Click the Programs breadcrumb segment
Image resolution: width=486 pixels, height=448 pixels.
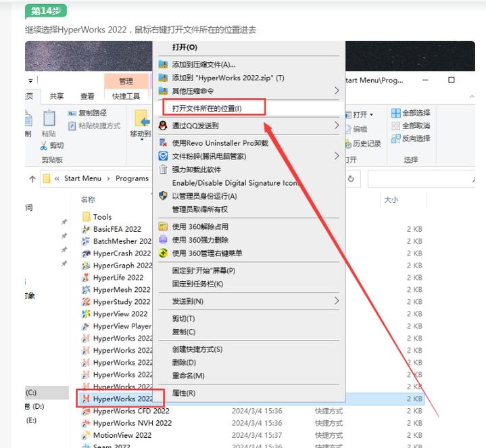[x=132, y=178]
